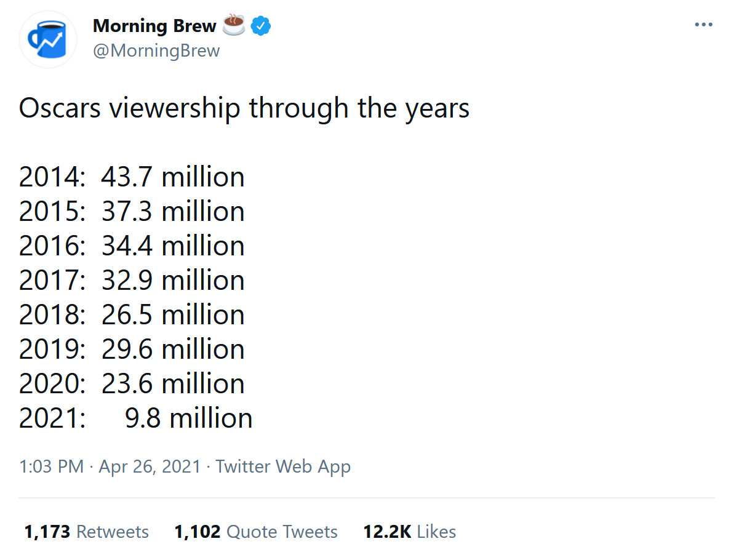Click the 2017: 32.9 million line
The width and height of the screenshot is (731, 560).
click(132, 281)
